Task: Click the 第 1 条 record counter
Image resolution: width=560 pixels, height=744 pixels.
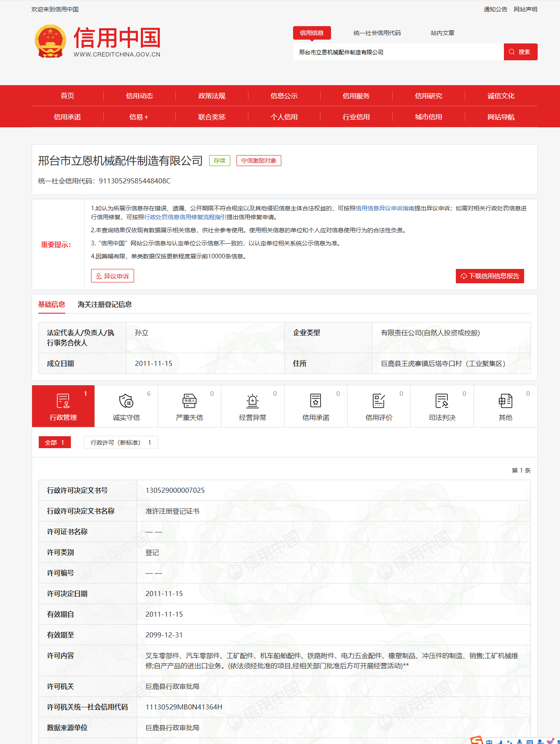Action: [521, 470]
